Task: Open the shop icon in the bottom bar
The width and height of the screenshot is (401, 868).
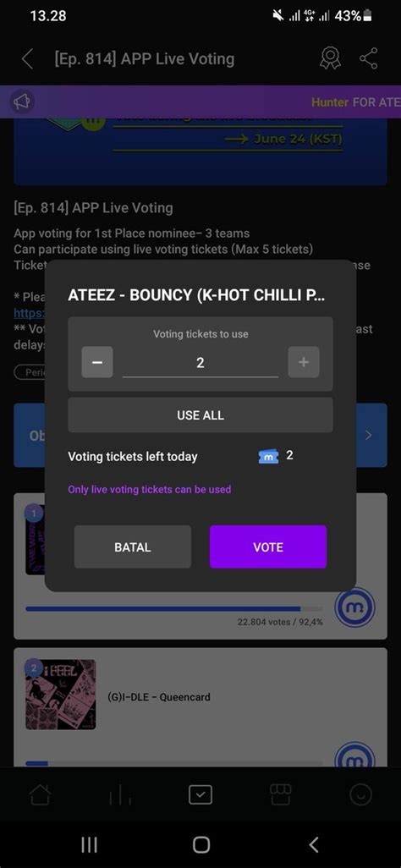Action: (x=280, y=795)
